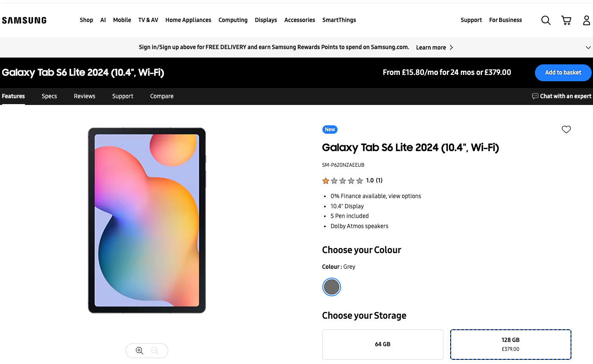Image resolution: width=593 pixels, height=364 pixels.
Task: Open the shopping cart icon
Action: tap(566, 20)
